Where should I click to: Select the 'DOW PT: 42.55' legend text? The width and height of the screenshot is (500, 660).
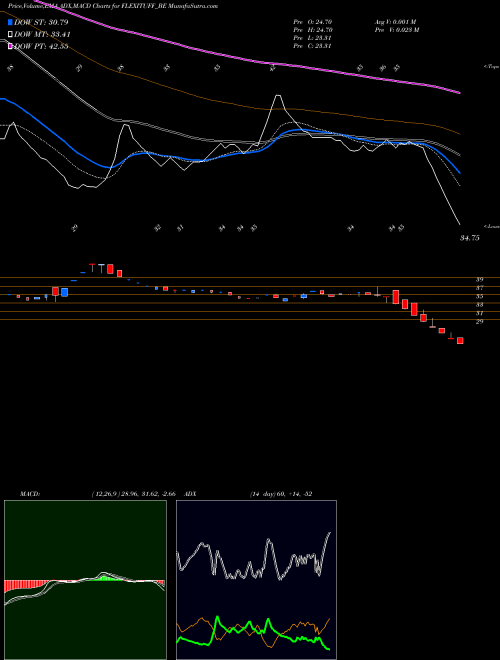[41, 46]
